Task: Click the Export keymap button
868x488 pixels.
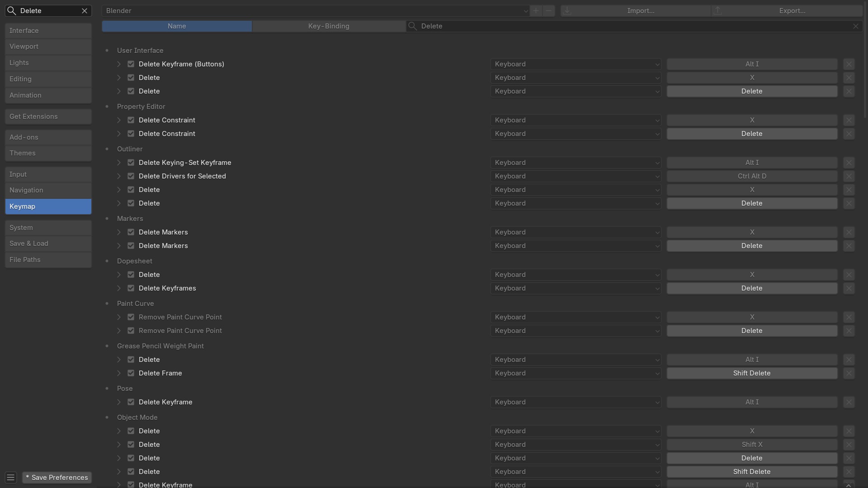Action: click(x=787, y=11)
